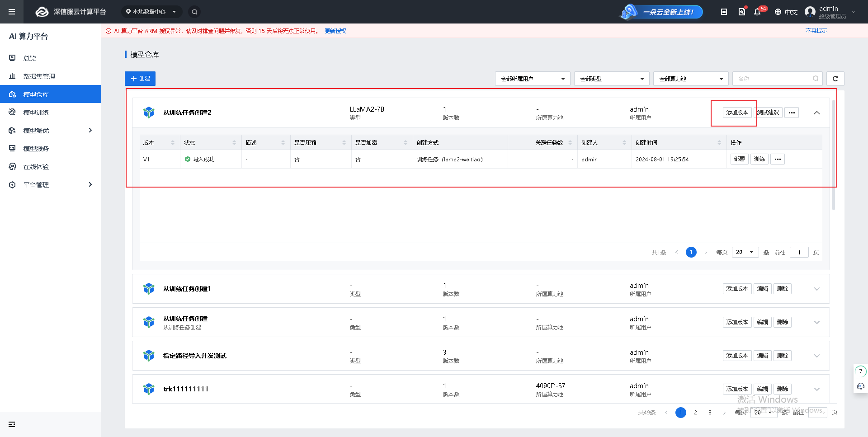Screen dimensions: 868x437
Task: Open the global search icon in the header
Action: pyautogui.click(x=194, y=12)
